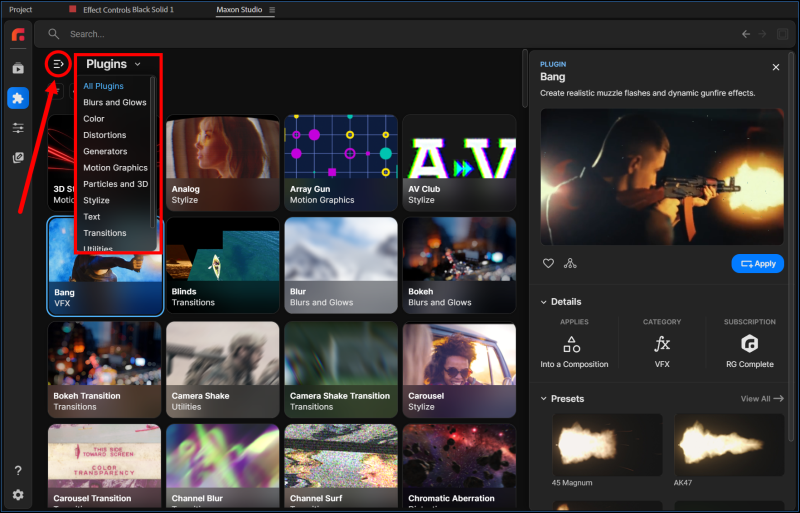Screen dimensions: 800x513
Task: Click the blue Apply button
Action: click(x=757, y=264)
